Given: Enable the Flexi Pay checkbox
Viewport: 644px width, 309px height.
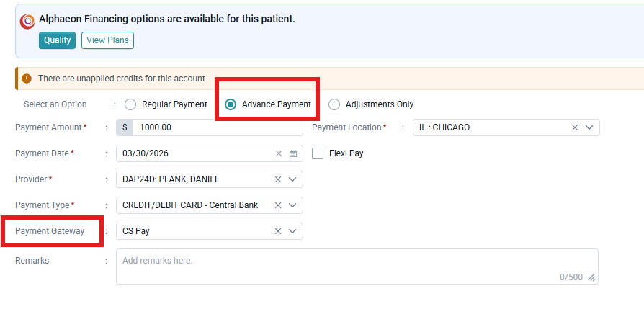Looking at the screenshot, I should pos(318,153).
